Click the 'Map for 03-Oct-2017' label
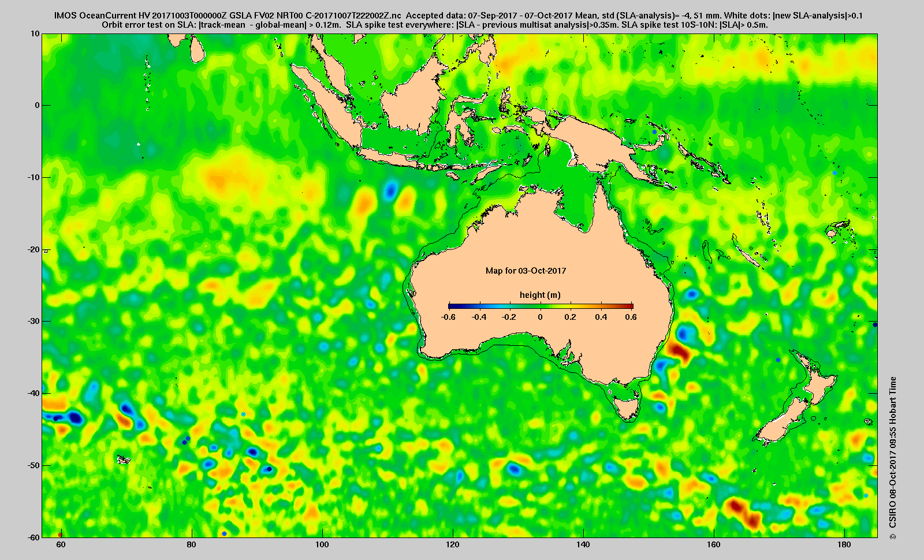The image size is (924, 560). (x=526, y=271)
